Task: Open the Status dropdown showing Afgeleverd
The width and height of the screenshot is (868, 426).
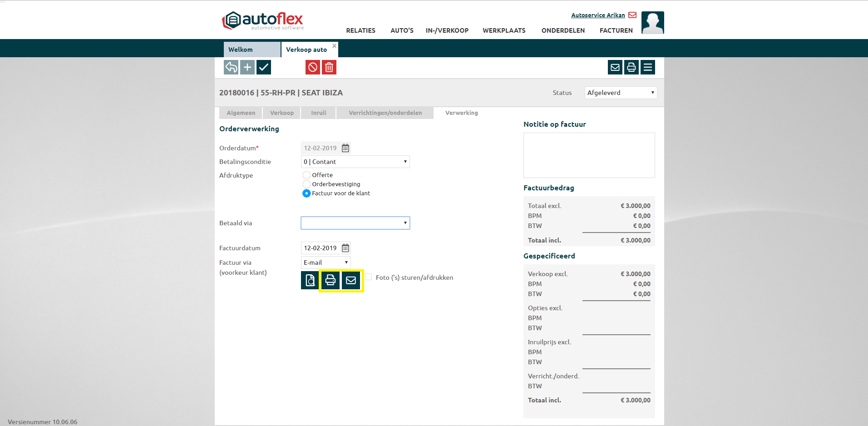Action: [x=621, y=93]
